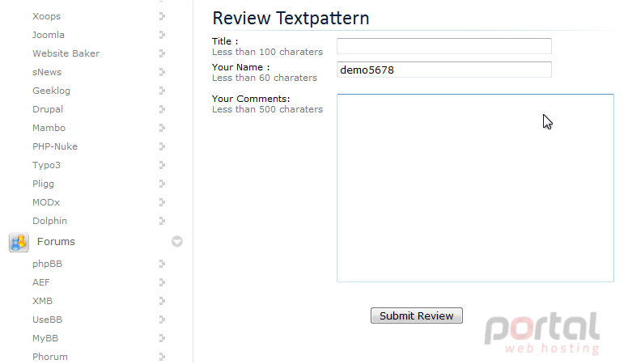The image size is (628, 364).
Task: Select Phorum under Forums
Action: click(x=50, y=357)
